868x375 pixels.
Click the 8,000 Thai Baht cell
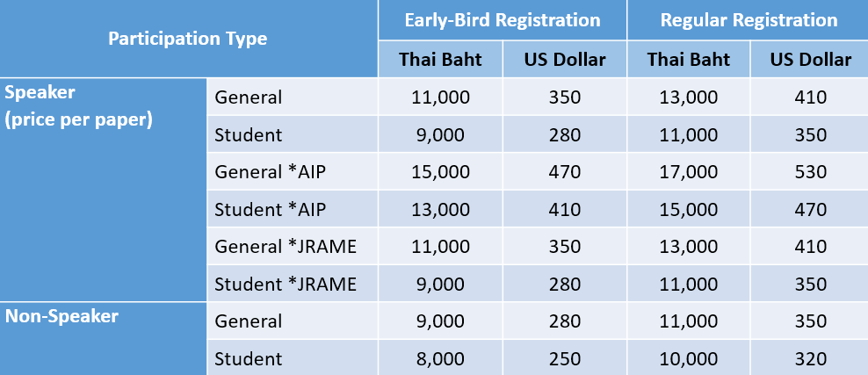tap(440, 358)
